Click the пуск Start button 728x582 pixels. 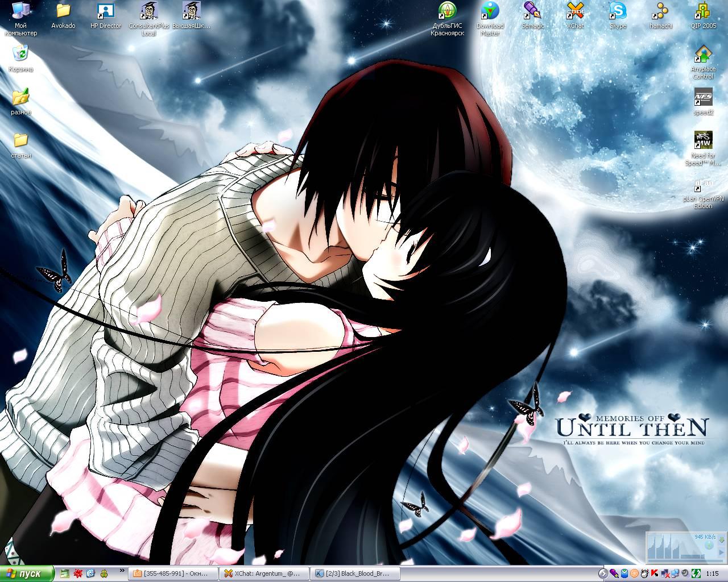click(26, 573)
